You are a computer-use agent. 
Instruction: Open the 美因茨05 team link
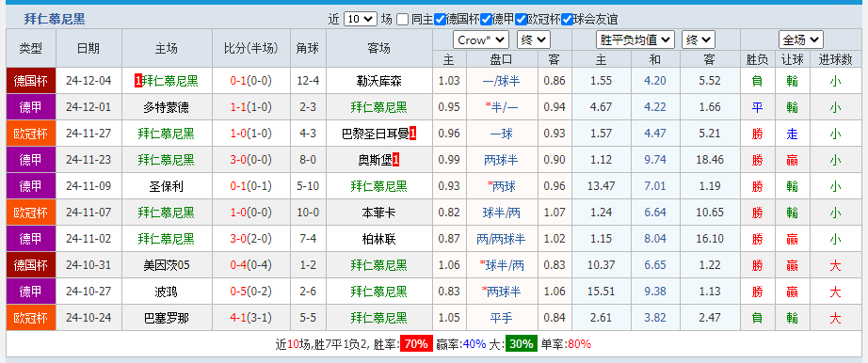click(x=166, y=265)
